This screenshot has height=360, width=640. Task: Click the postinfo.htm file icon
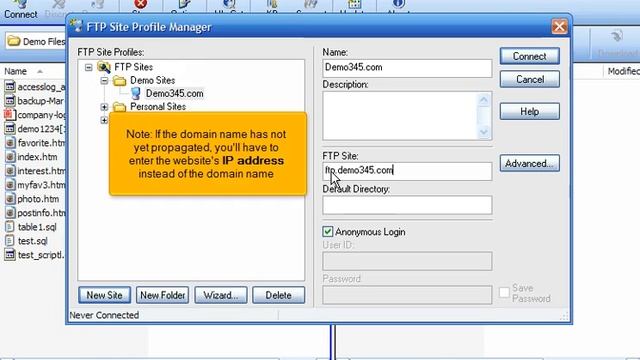point(10,213)
